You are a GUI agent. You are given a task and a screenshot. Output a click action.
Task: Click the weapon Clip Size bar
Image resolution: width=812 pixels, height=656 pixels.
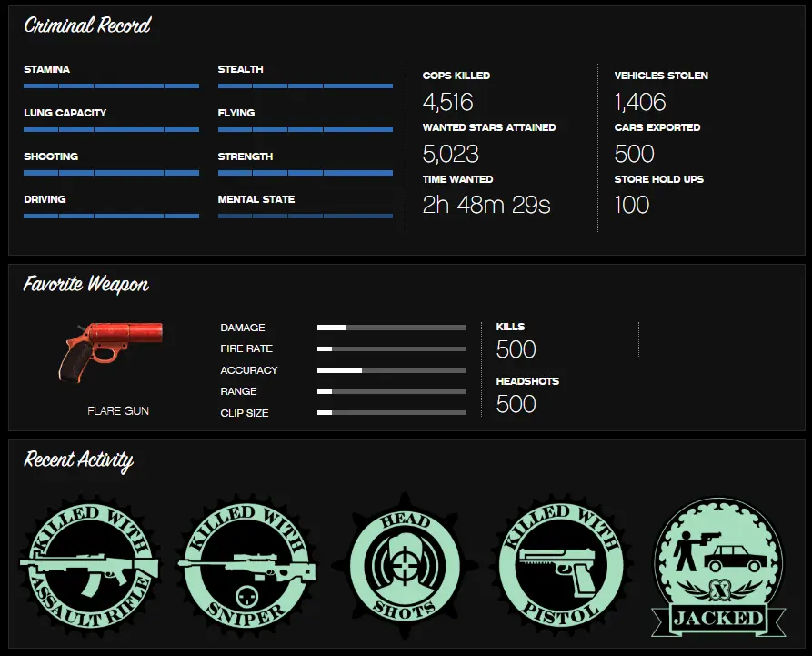tap(392, 413)
